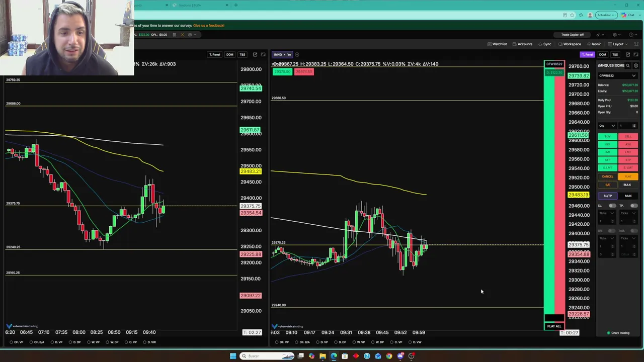Open the browser profile avatar
644x362 pixels.
click(590, 15)
